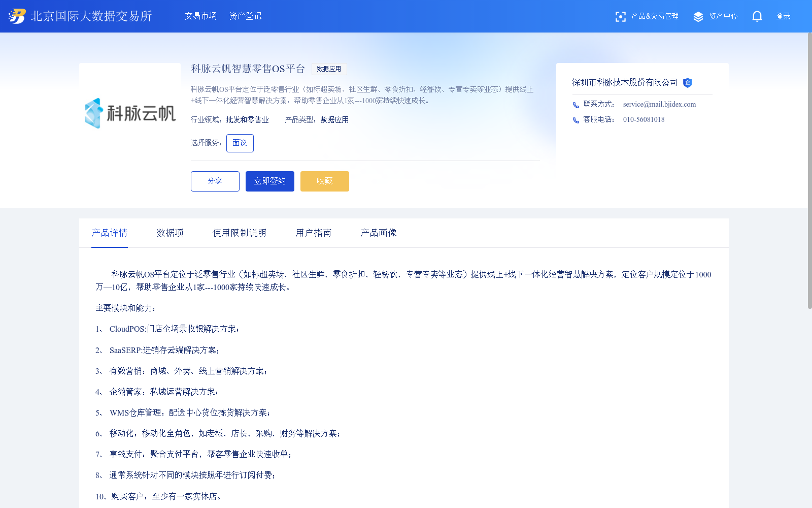
Task: Switch to the 产品画像 tab
Action: [379, 233]
